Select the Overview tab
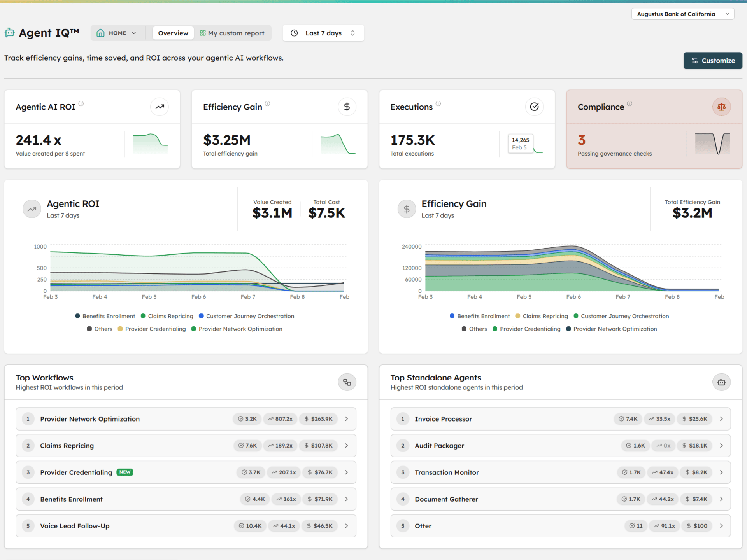Image resolution: width=747 pixels, height=560 pixels. (x=173, y=33)
